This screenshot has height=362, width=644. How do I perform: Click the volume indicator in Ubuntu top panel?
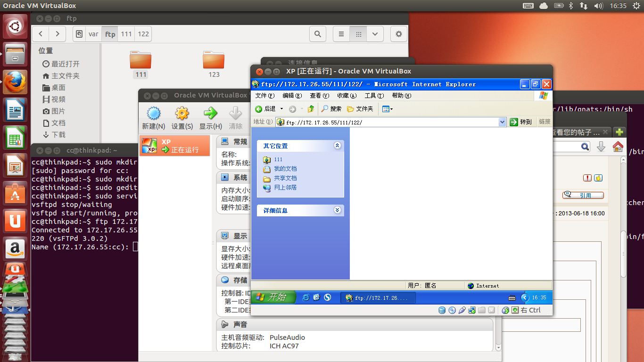pos(599,6)
